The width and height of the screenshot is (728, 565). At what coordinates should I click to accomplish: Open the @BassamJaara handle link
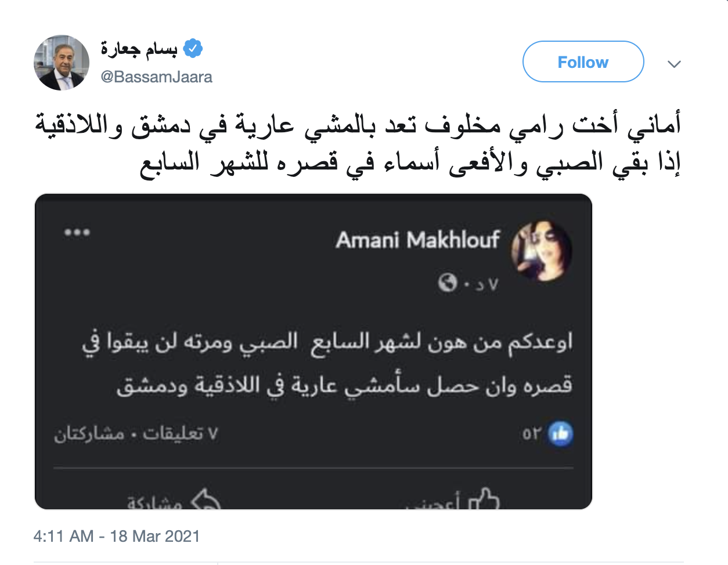(157, 77)
